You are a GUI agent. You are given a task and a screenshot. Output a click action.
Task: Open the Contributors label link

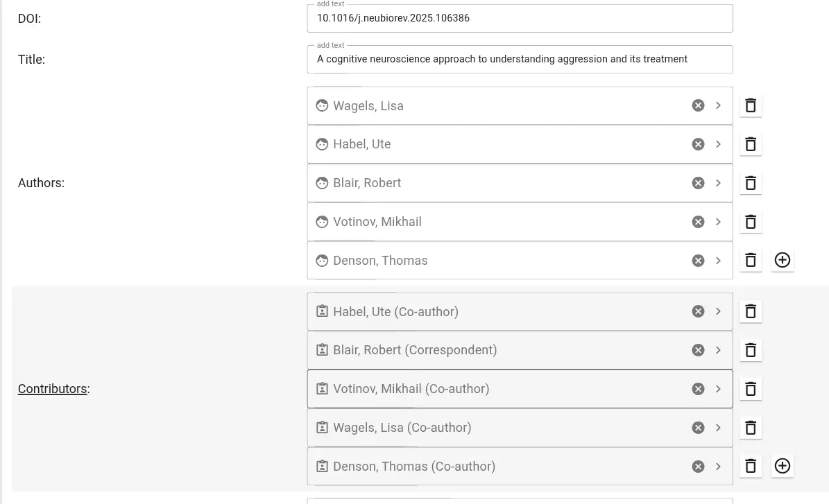tap(52, 389)
